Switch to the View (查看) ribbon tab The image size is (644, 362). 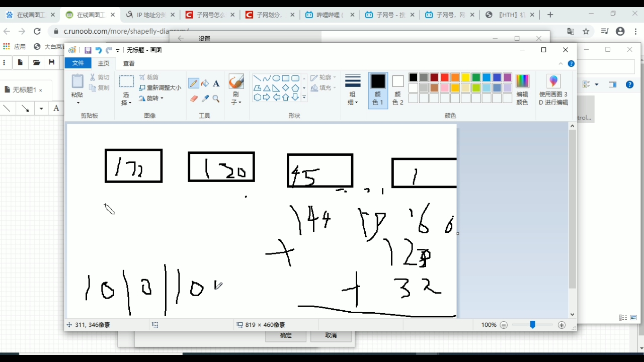(x=129, y=63)
